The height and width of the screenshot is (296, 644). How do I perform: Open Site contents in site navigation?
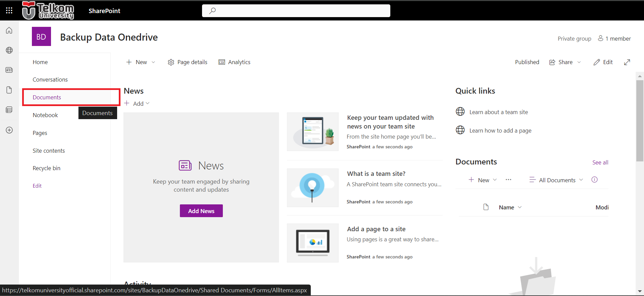point(49,151)
